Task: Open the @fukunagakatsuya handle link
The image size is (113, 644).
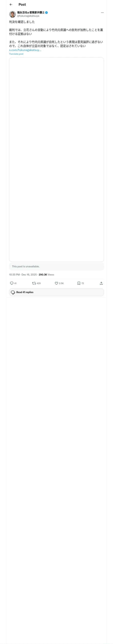Action: 28,16
